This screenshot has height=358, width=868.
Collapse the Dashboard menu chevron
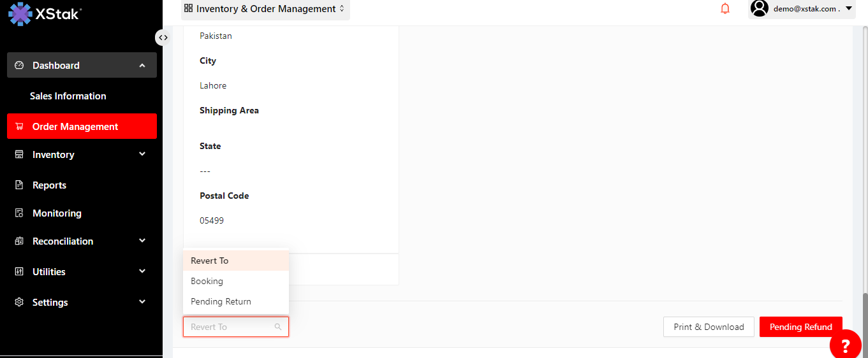(x=142, y=66)
